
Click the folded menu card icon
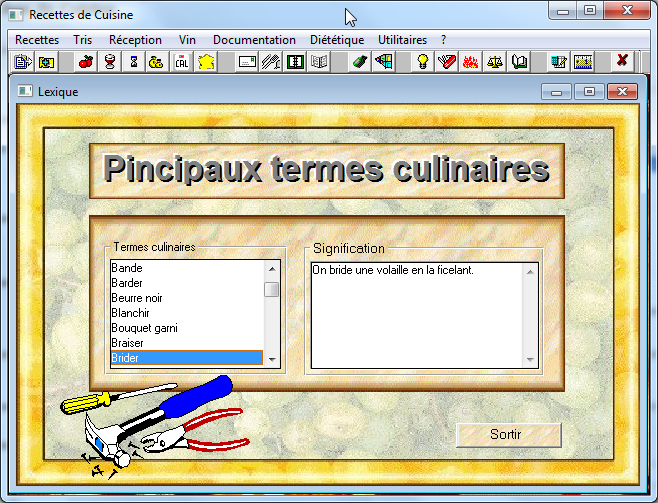pyautogui.click(x=319, y=62)
